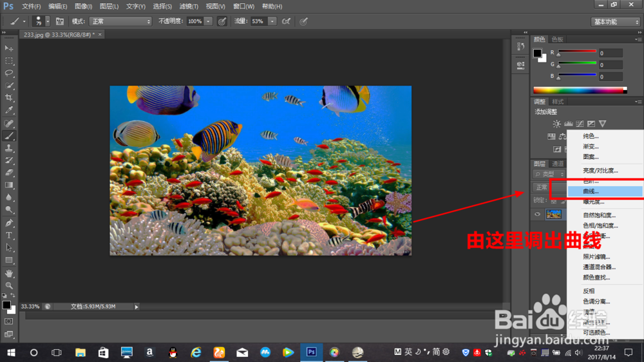Open the layer filter 类型 dropdown

point(549,174)
